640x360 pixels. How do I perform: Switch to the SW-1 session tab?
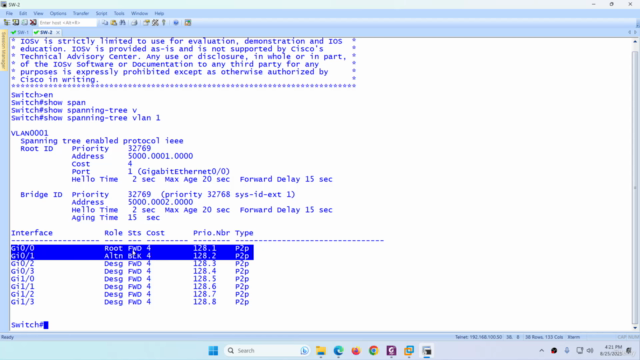[20, 32]
